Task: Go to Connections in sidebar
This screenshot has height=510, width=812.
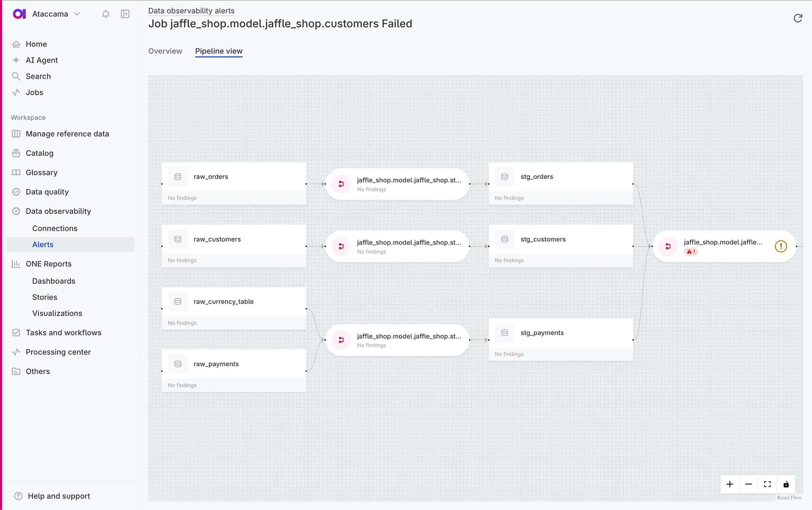Action: pos(55,229)
